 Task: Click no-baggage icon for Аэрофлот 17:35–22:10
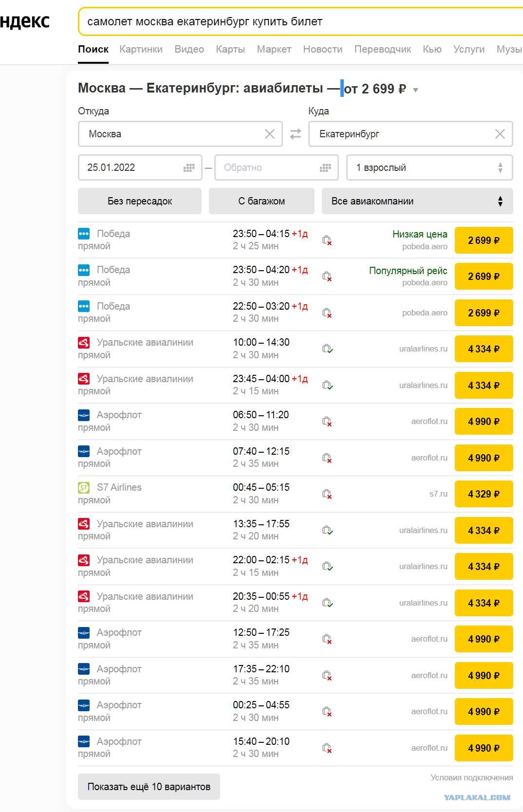coord(327,675)
